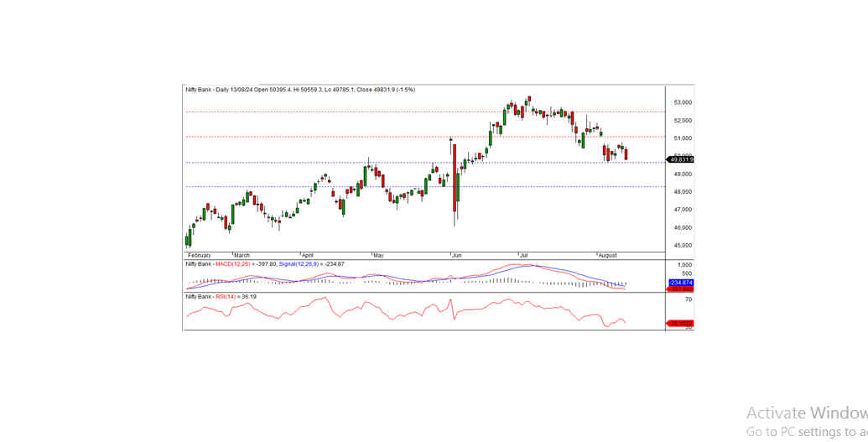Click the black 49,831.9 current price tag
This screenshot has width=868, height=442.
pyautogui.click(x=680, y=159)
